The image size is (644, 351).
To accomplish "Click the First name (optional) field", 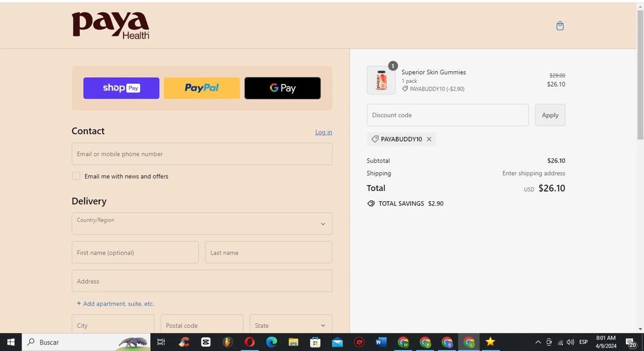I will tap(135, 252).
